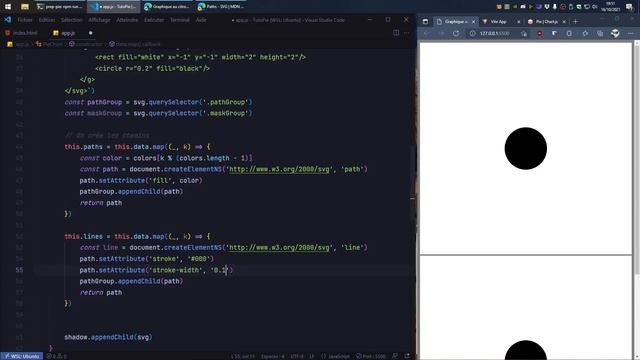Change the LF end-of-line sequence

312,356
